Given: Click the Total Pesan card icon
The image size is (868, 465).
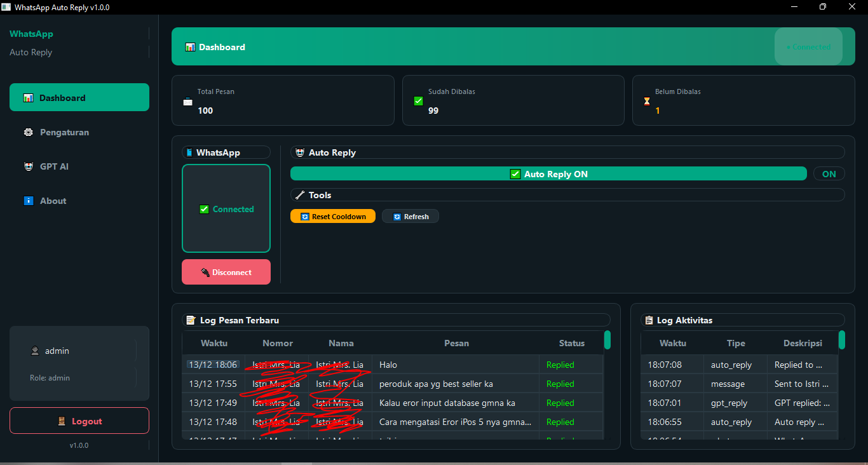Looking at the screenshot, I should coord(187,102).
